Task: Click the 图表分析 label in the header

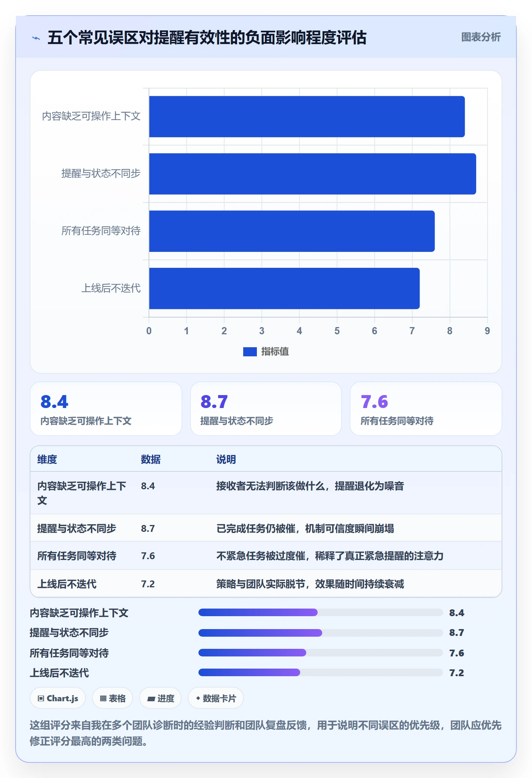Action: tap(481, 37)
